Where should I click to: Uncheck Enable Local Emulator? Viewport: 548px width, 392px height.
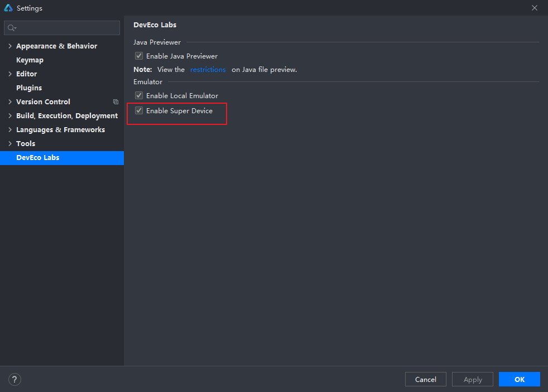(139, 96)
